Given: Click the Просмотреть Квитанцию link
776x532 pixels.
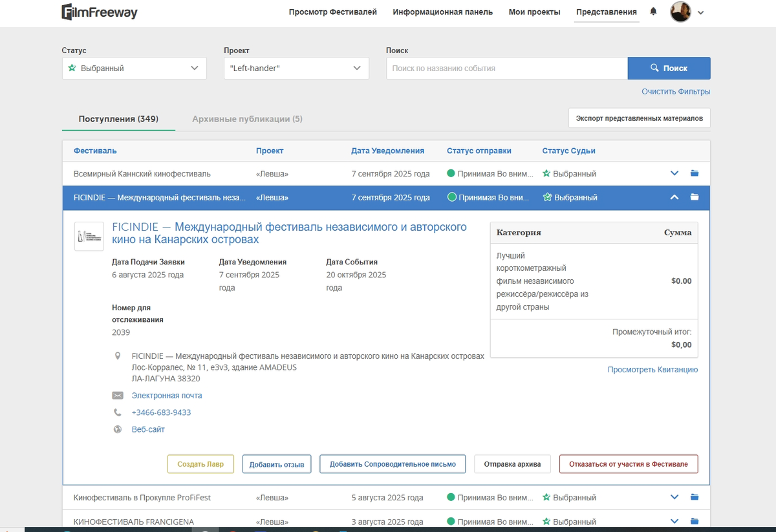Looking at the screenshot, I should 652,370.
